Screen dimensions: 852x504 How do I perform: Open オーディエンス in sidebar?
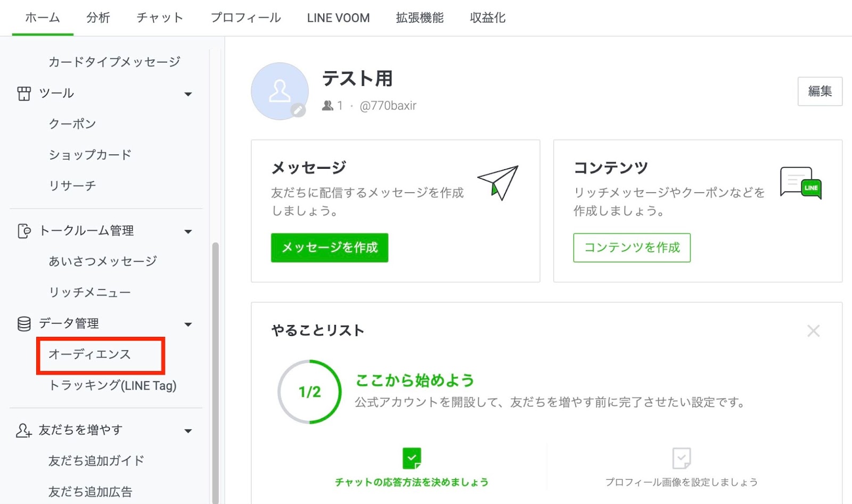(x=89, y=354)
